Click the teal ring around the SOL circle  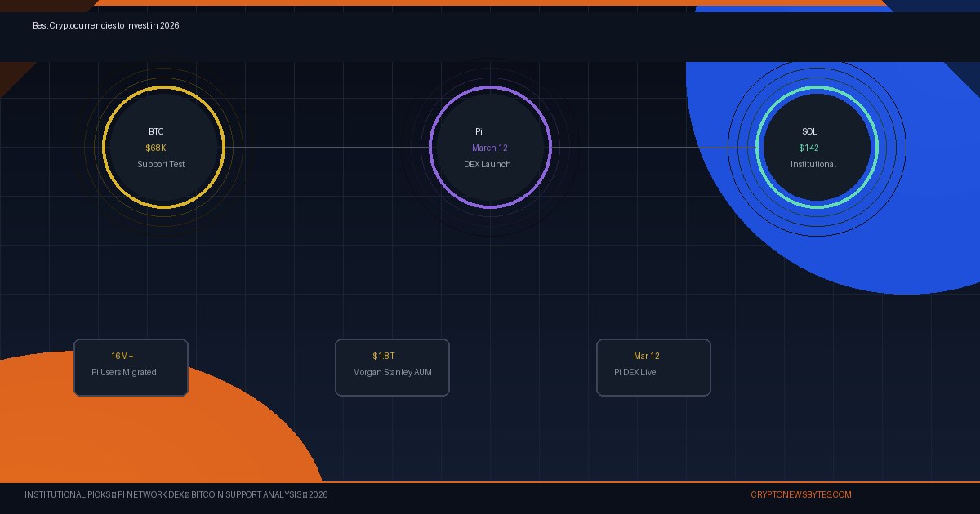[813, 90]
